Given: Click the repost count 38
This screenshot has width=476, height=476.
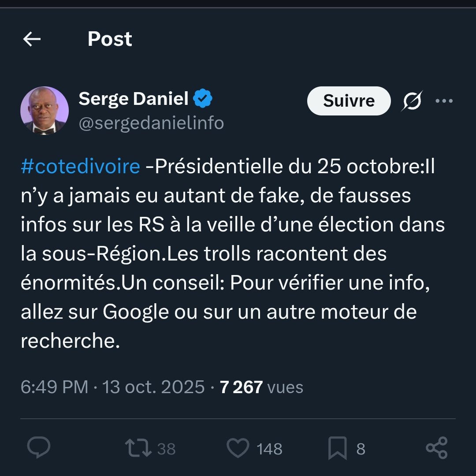Looking at the screenshot, I should (167, 449).
